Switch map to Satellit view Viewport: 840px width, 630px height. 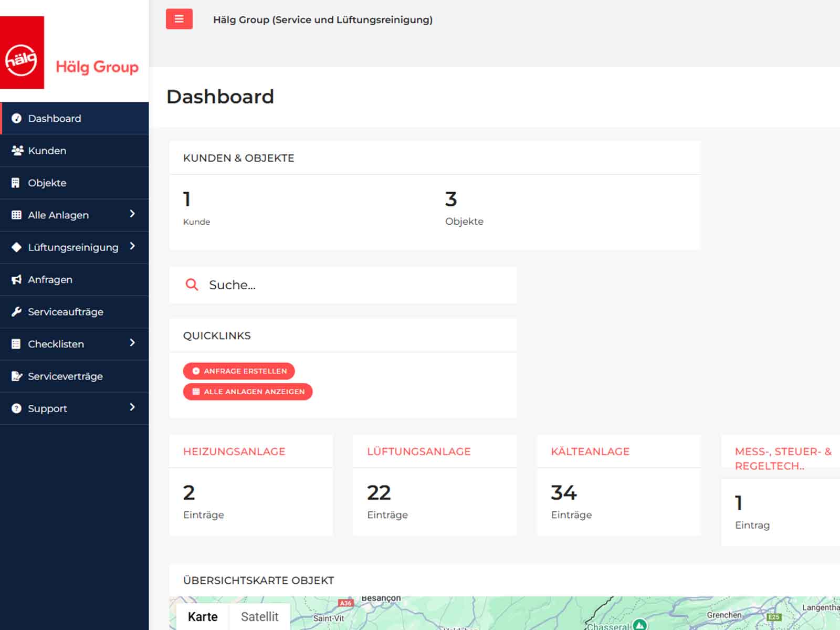259,616
